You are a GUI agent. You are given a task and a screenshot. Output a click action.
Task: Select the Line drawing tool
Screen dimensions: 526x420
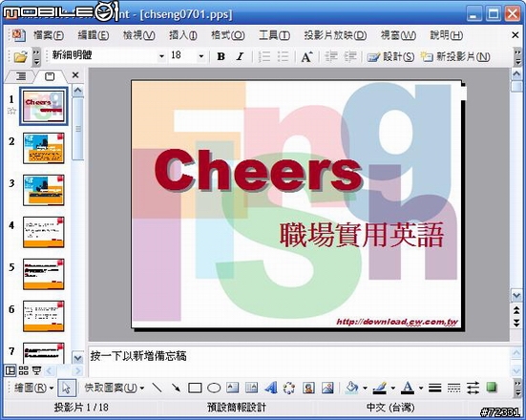click(x=157, y=388)
